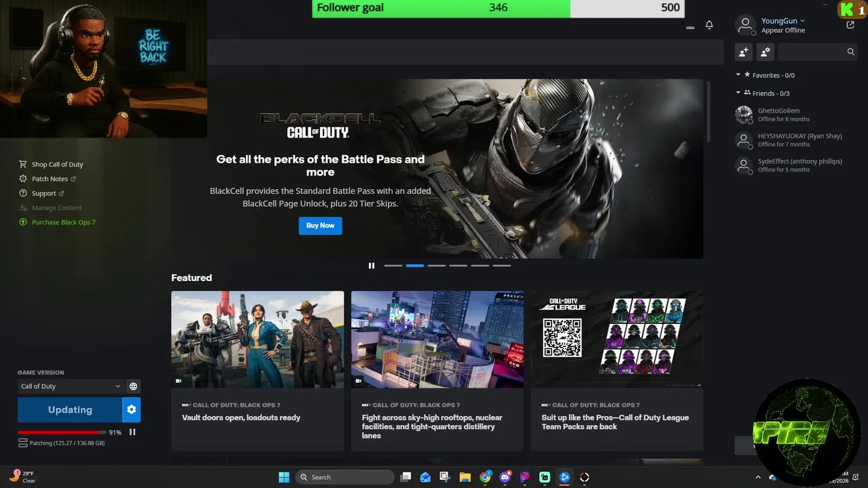
Task: Jump to fourth banner slide indicator
Action: pyautogui.click(x=458, y=266)
